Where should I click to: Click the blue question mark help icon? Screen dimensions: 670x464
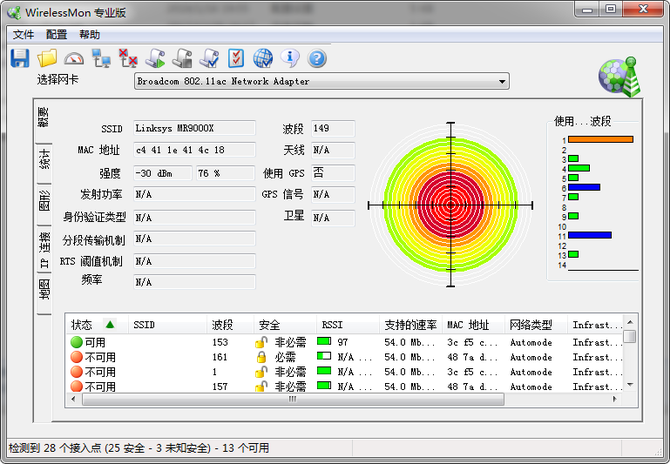(x=317, y=58)
